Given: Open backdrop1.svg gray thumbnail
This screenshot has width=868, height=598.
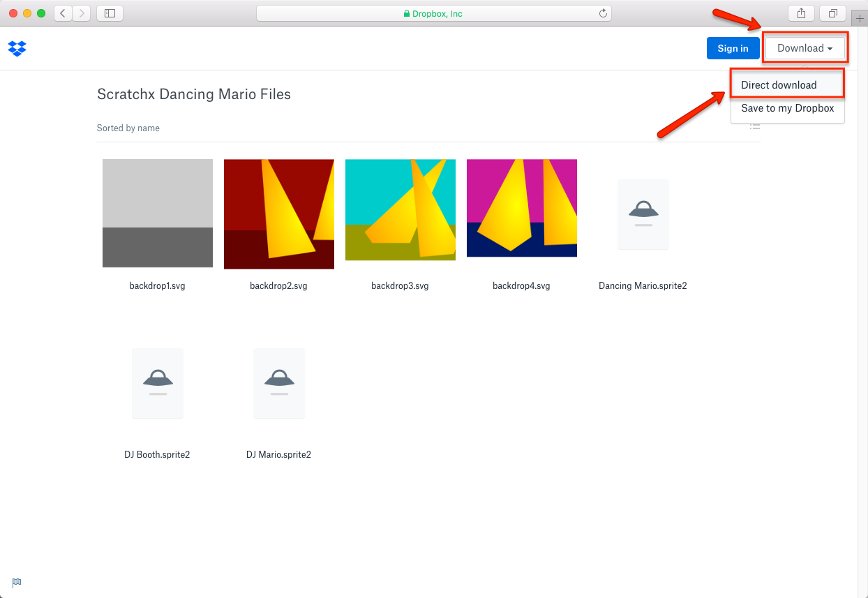Looking at the screenshot, I should (x=158, y=214).
